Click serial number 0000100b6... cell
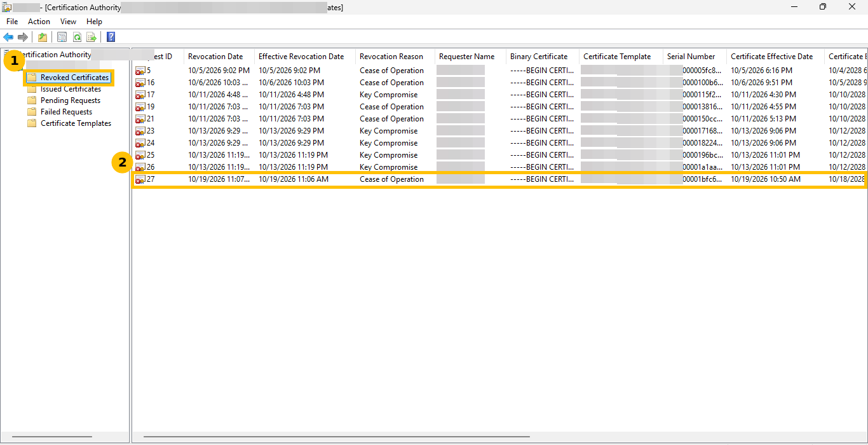 click(703, 83)
